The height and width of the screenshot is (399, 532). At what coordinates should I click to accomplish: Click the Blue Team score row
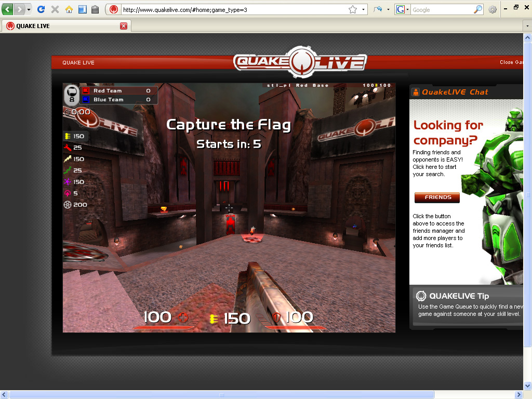119,99
